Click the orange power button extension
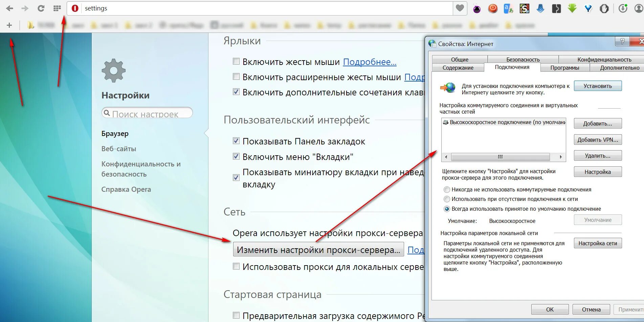Screen dimensions: 644x322 (493, 8)
